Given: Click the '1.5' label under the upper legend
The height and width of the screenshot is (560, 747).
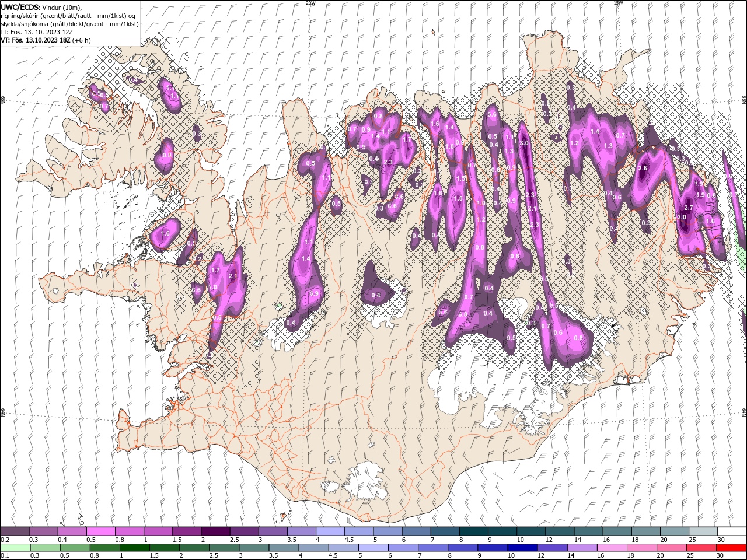Looking at the screenshot, I should [176, 540].
